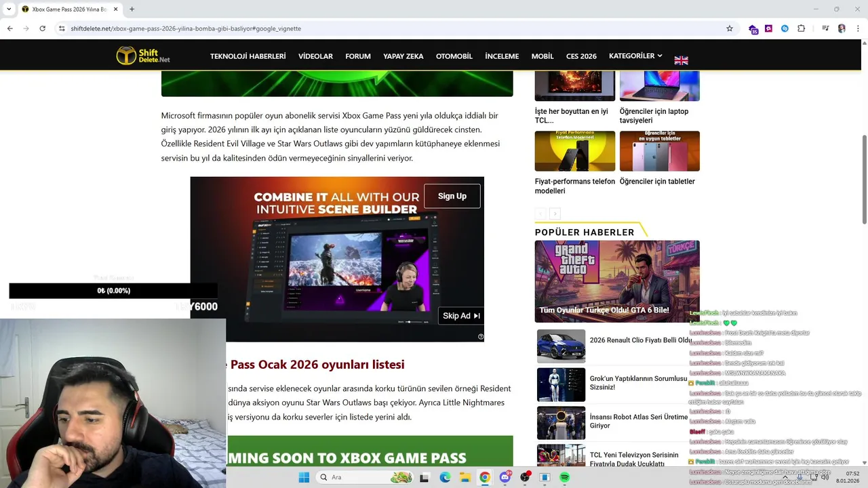Go to previous carousel page arrow

pyautogui.click(x=540, y=213)
